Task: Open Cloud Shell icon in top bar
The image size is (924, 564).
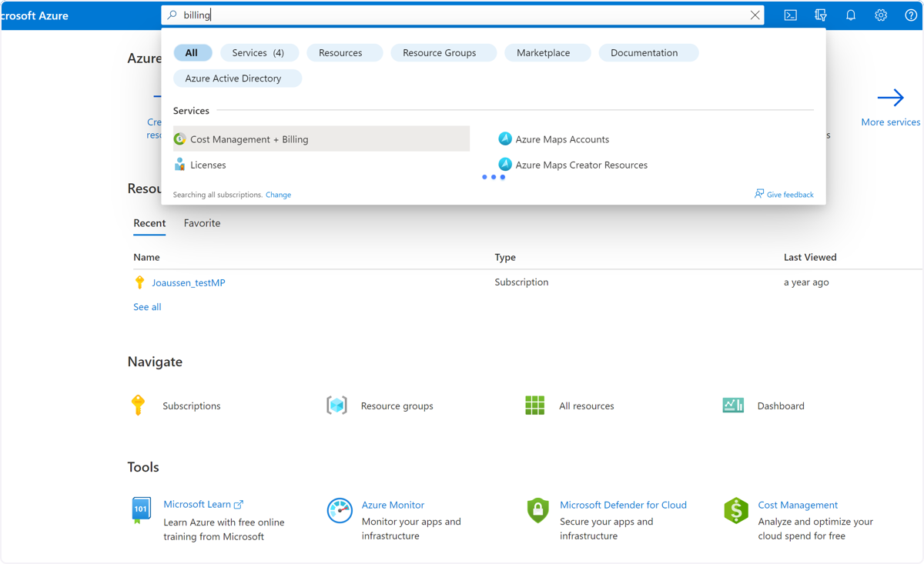Action: [x=790, y=15]
